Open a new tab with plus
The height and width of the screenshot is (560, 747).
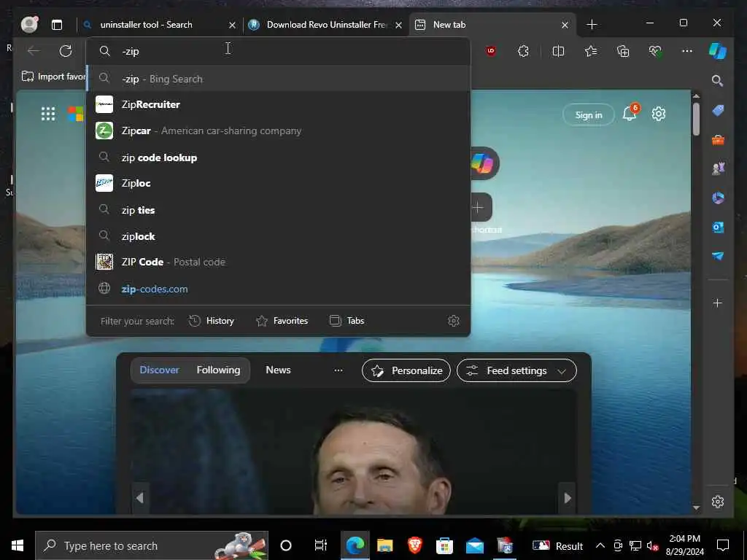point(592,25)
